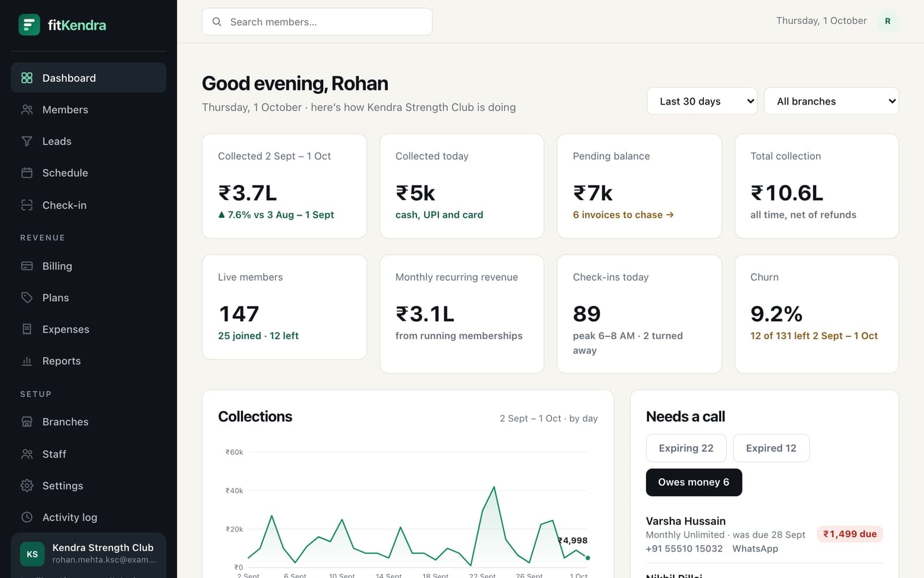Click the Check-ins today 89 card

click(639, 314)
